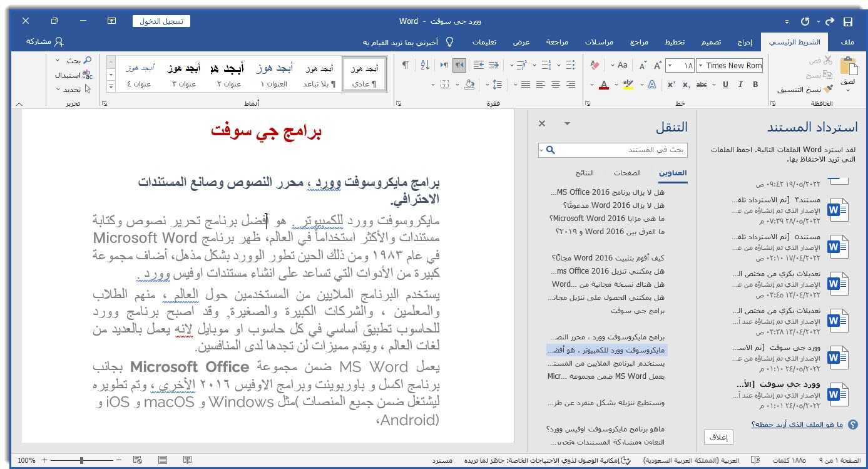
Task: Collapse the ribbon using the chevron
Action: click(x=18, y=104)
